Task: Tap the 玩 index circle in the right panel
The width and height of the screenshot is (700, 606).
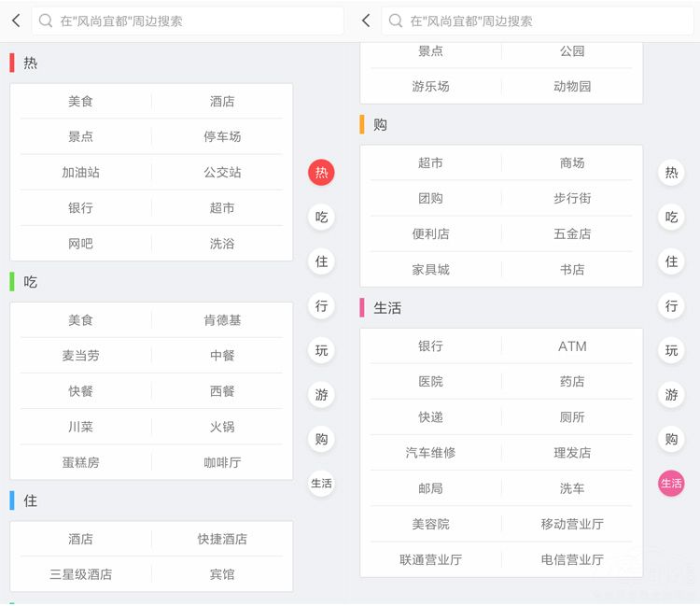Action: (x=671, y=351)
